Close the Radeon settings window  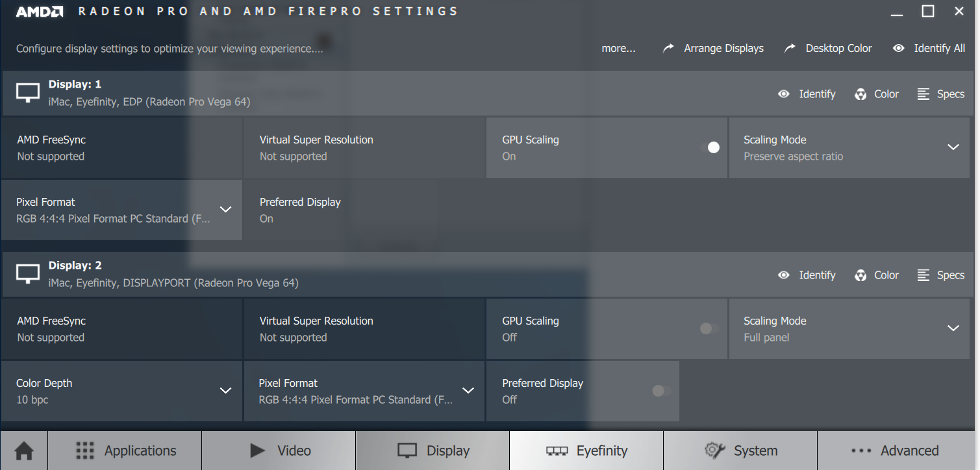click(959, 11)
